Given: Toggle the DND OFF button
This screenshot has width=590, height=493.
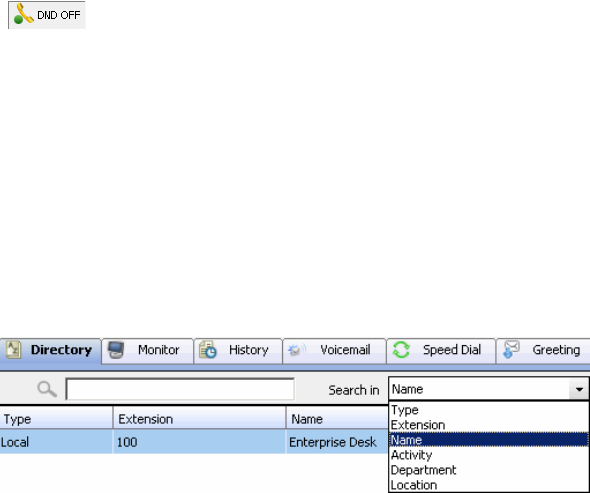Looking at the screenshot, I should 47,15.
